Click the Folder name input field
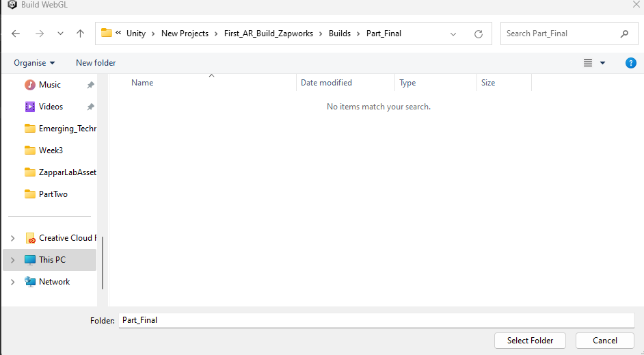 [376, 320]
